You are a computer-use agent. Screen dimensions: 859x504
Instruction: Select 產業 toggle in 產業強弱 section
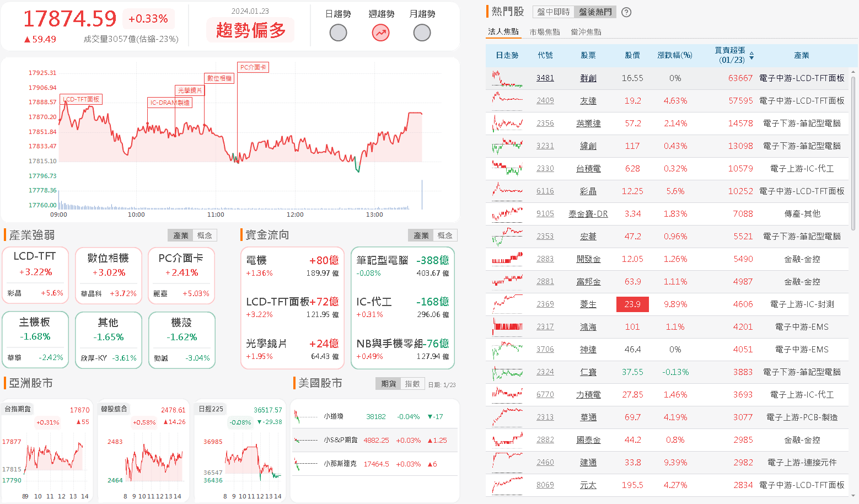point(181,235)
